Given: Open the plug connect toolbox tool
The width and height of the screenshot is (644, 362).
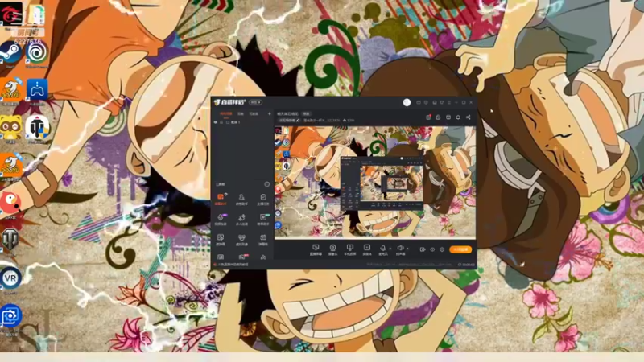Looking at the screenshot, I should [x=242, y=219].
